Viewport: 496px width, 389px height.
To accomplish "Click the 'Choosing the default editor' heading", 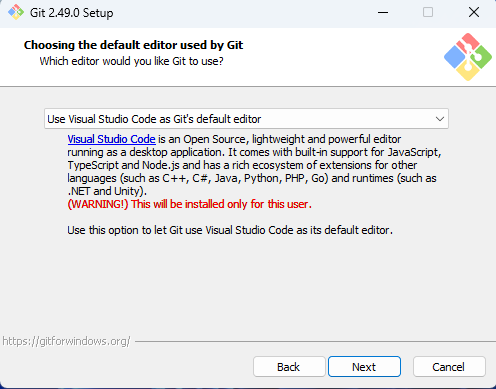I will click(133, 45).
